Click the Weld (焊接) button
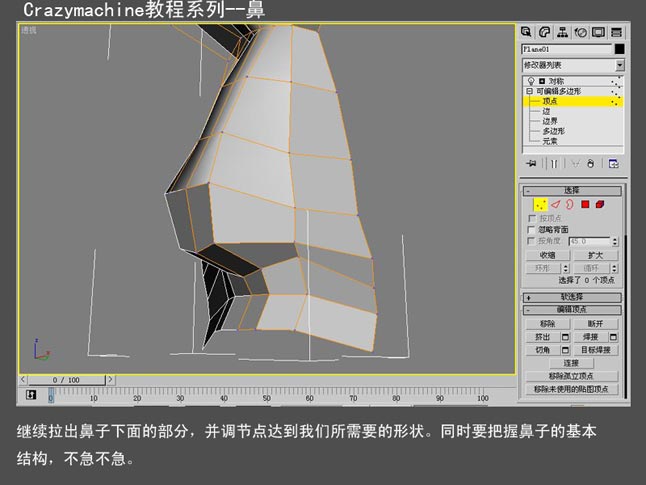 pos(591,337)
